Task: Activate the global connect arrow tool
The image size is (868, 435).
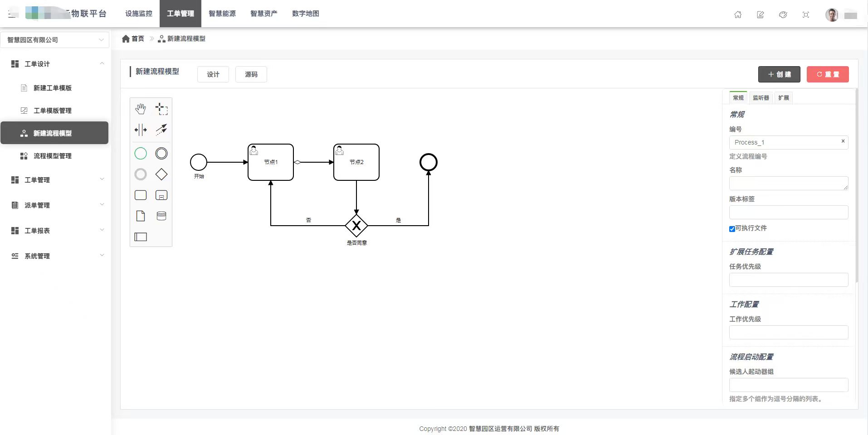Action: coord(161,130)
